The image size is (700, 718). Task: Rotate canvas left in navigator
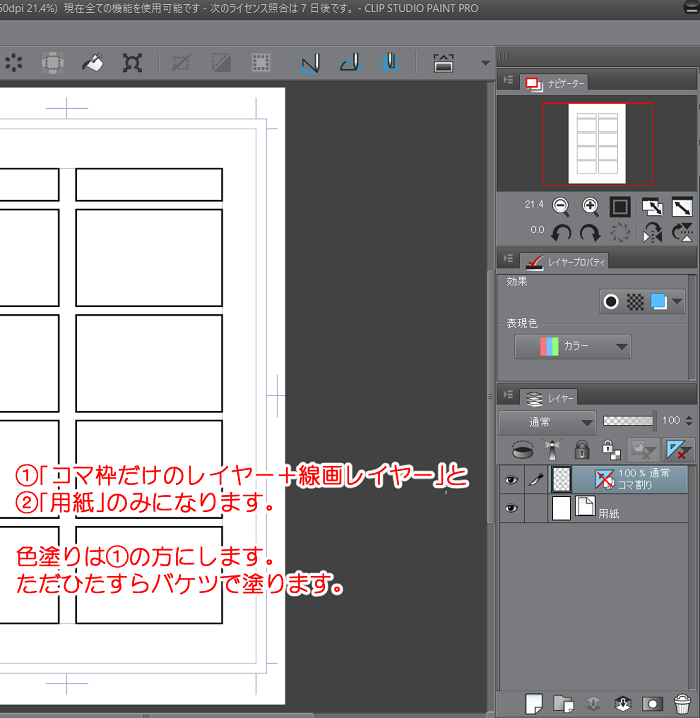pos(561,233)
